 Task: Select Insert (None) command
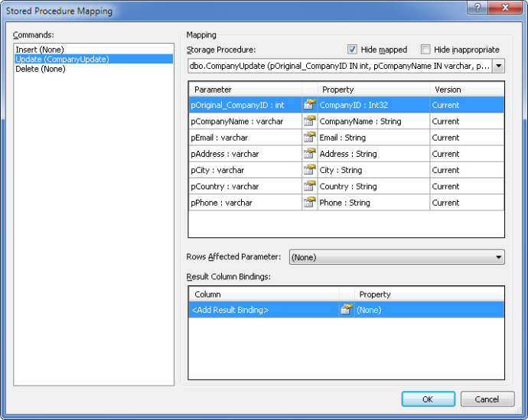click(x=40, y=50)
